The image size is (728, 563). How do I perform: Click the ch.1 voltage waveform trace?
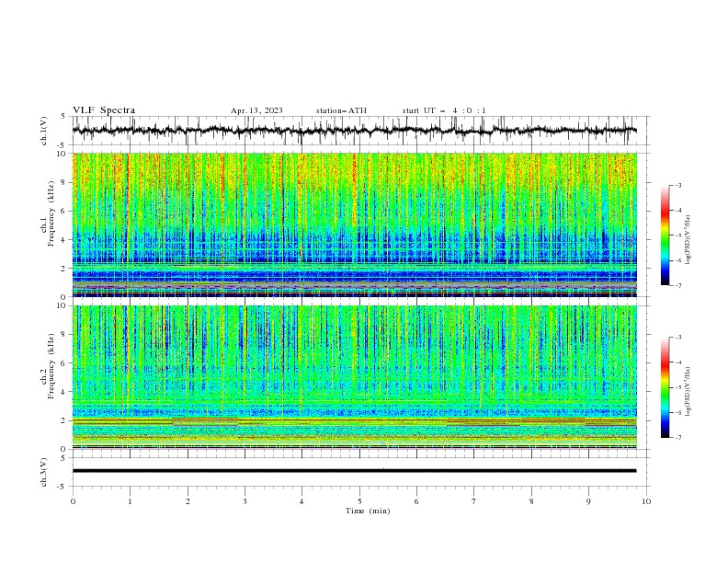354,131
